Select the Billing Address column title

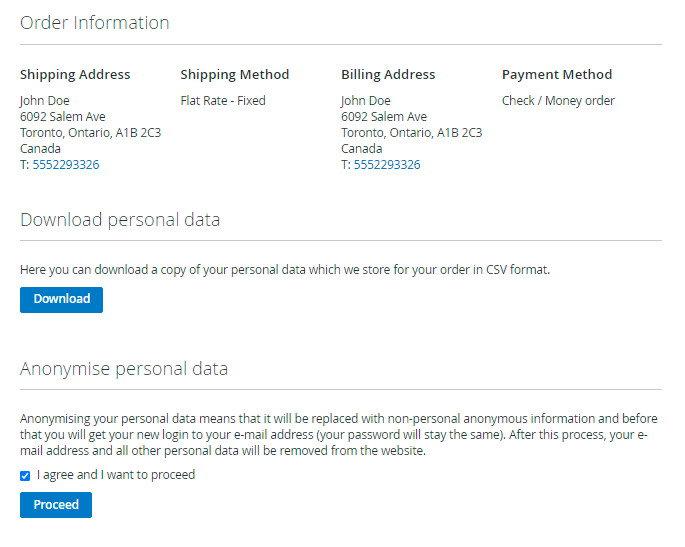[388, 75]
